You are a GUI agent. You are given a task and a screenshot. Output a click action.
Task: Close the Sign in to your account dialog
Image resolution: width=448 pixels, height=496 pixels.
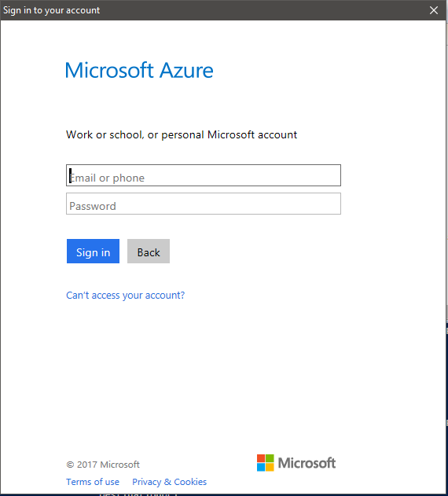(433, 10)
